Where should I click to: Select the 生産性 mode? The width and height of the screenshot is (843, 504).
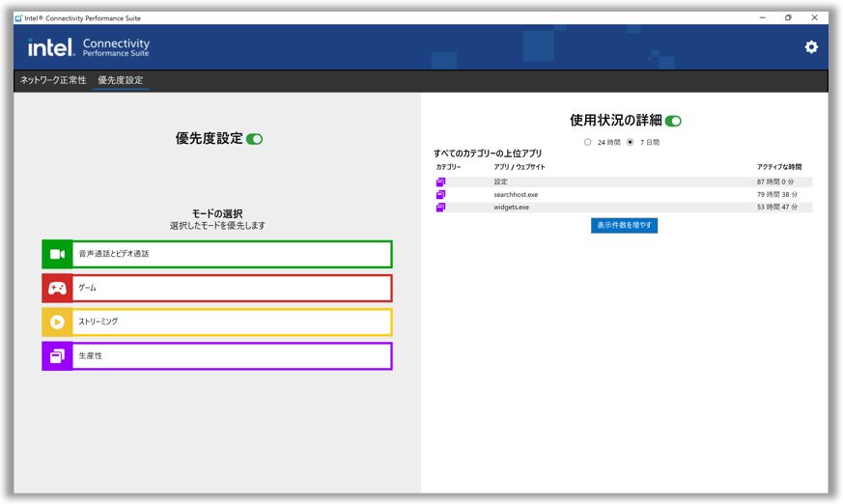click(217, 355)
